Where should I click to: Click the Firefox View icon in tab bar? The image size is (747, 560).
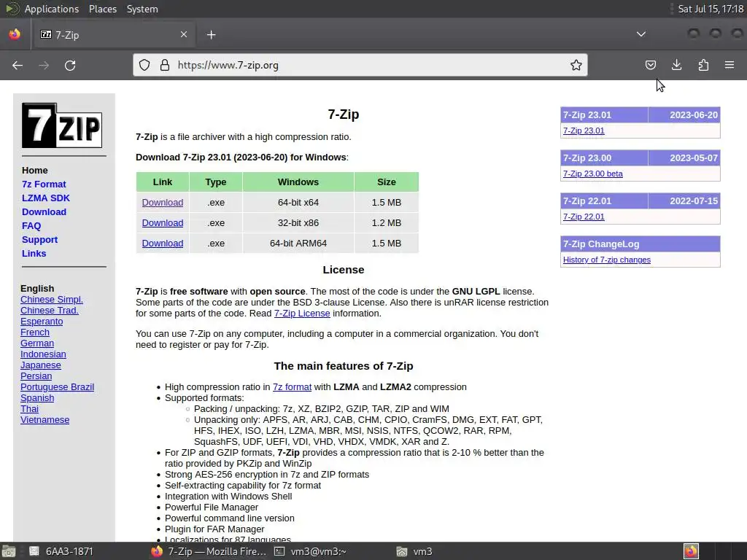click(15, 34)
